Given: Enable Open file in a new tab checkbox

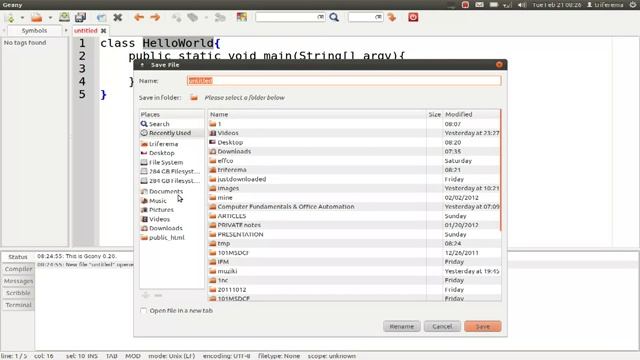Looking at the screenshot, I should tap(144, 311).
